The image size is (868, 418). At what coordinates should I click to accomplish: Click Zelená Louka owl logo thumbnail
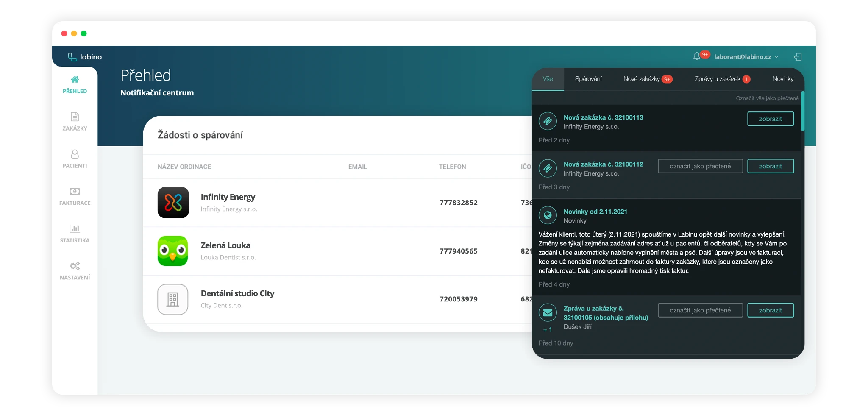point(173,251)
